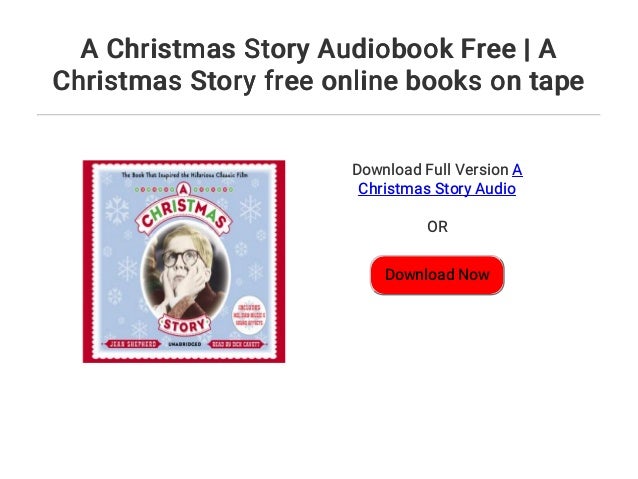Click the underlined 'A' link after Download Full Version
Screen dimensions: 638x479
coord(517,170)
